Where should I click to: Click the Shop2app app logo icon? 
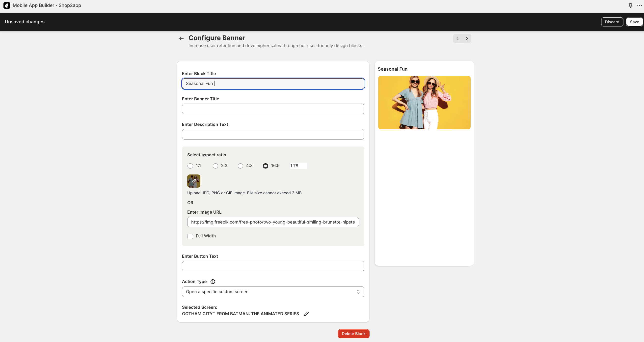(x=7, y=5)
